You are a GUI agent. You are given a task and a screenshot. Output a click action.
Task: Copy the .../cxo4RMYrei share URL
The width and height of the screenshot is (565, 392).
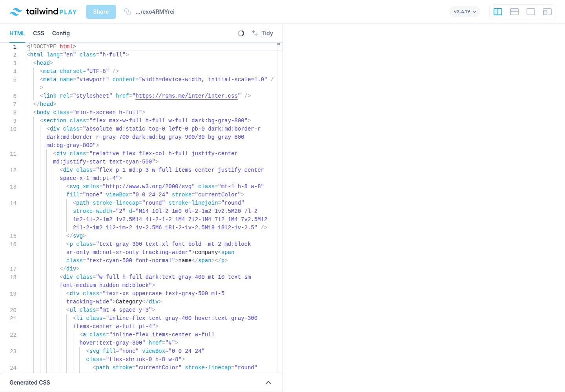click(x=155, y=12)
